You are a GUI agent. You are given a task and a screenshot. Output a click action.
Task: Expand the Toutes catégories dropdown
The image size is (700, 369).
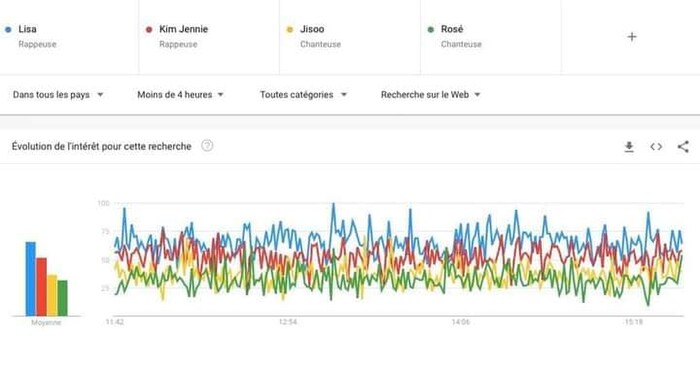click(303, 95)
